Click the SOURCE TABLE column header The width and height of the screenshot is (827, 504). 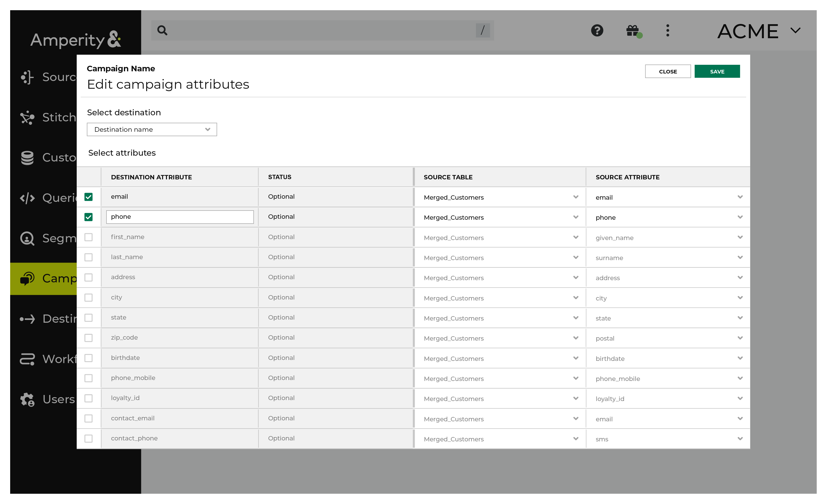[x=448, y=177]
